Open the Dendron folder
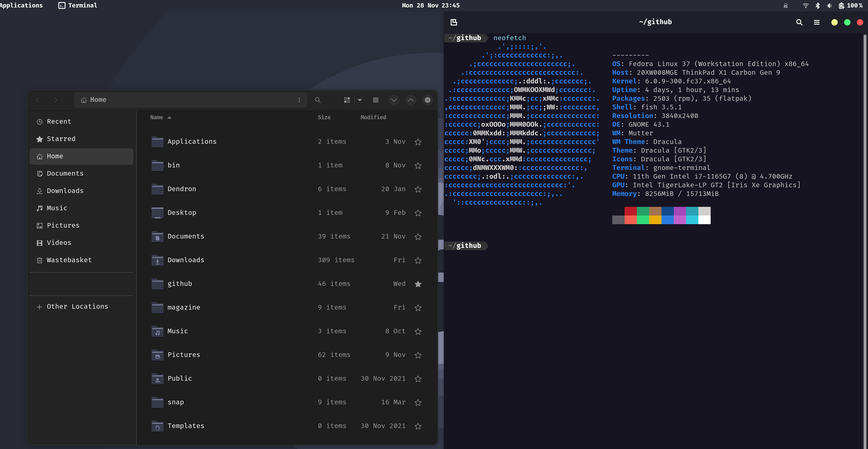This screenshot has height=449, width=868. pos(182,189)
